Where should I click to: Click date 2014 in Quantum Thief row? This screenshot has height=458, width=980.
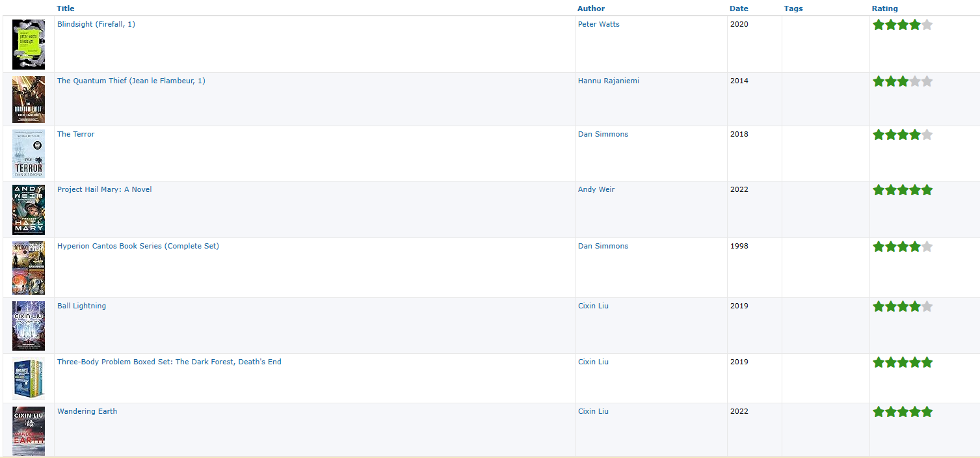739,81
